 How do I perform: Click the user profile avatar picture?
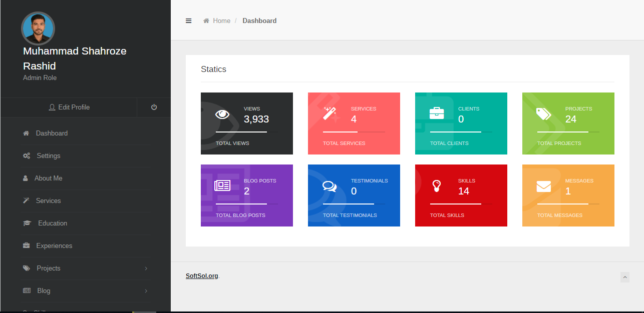pos(38,28)
